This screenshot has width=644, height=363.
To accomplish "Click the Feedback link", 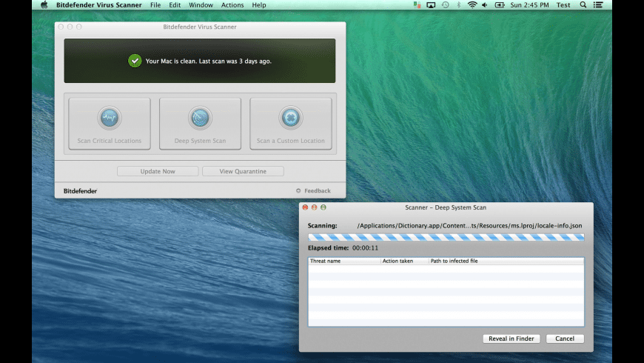I will coord(317,190).
